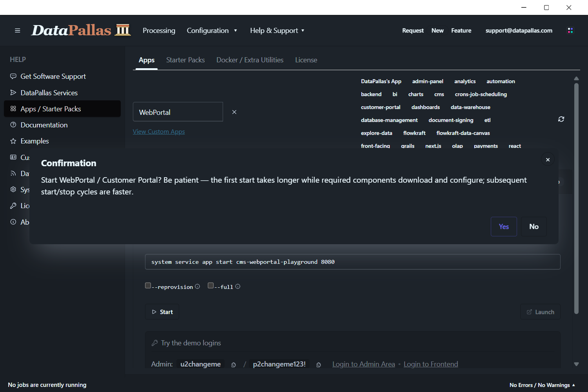Enable the --full checkbox
Viewport: 588px width, 392px height.
(211, 285)
